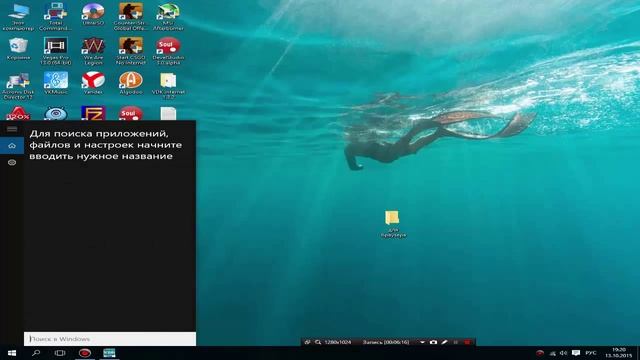The width and height of the screenshot is (640, 360).
Task: Open the recording toolbar dropdown arrow
Action: 422,342
